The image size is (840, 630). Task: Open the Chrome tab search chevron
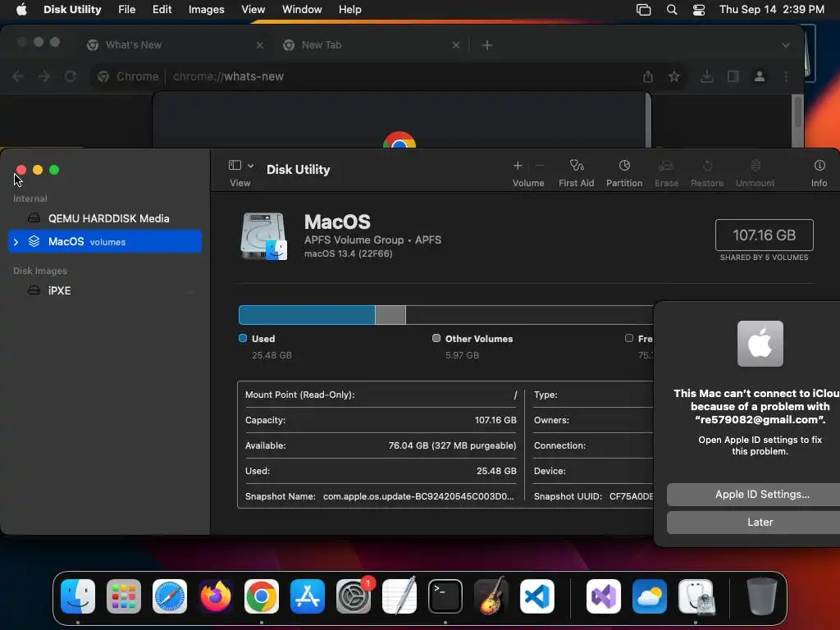click(x=785, y=45)
